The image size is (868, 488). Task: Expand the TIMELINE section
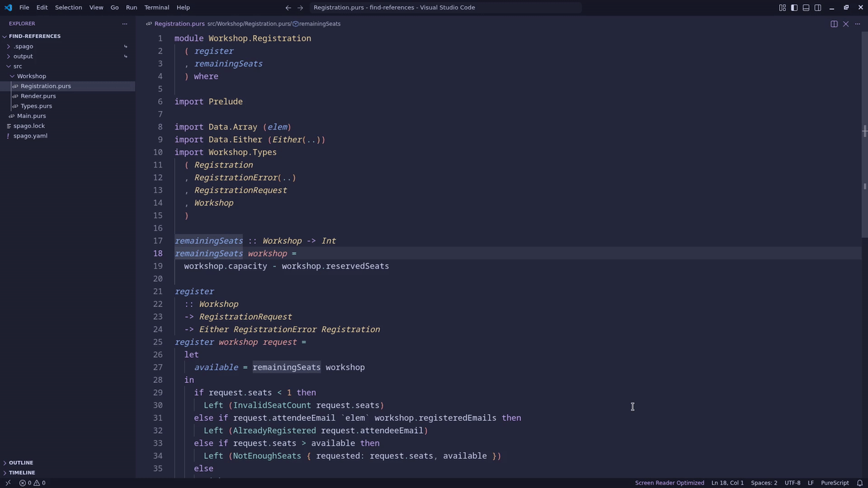(x=68, y=472)
